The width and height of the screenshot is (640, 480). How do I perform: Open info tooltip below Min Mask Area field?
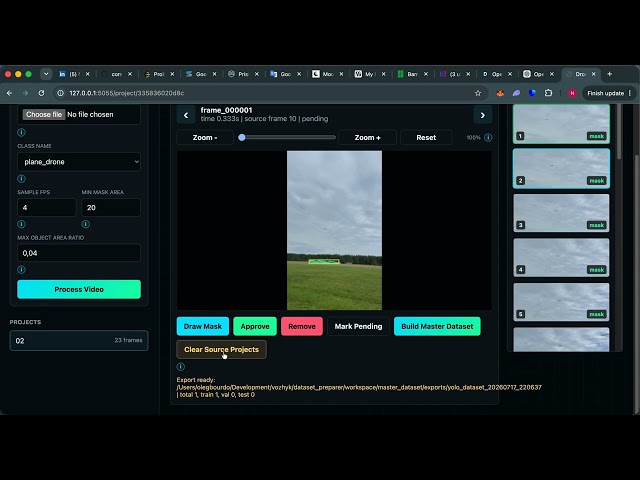click(x=86, y=224)
